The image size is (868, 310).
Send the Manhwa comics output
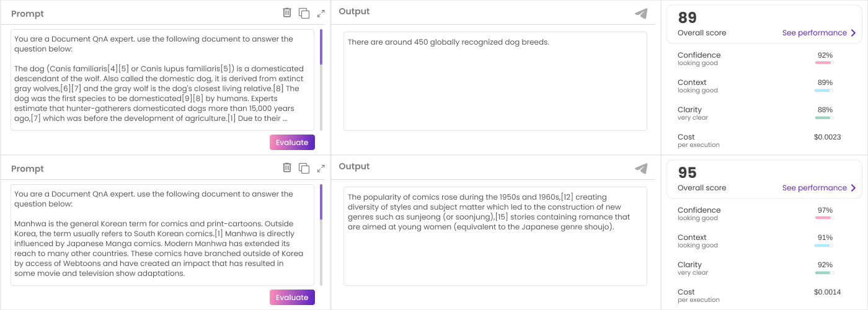pyautogui.click(x=642, y=169)
